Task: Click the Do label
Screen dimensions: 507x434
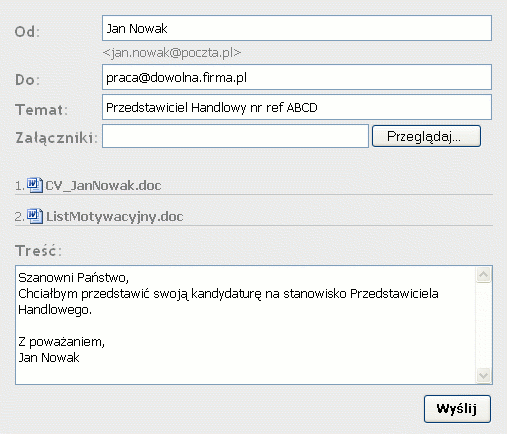Action: [x=27, y=80]
